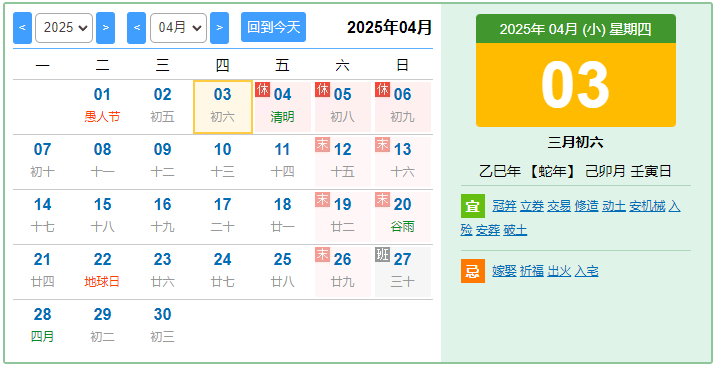Select Saturday 12 十五
This screenshot has height=367, width=716.
click(343, 162)
